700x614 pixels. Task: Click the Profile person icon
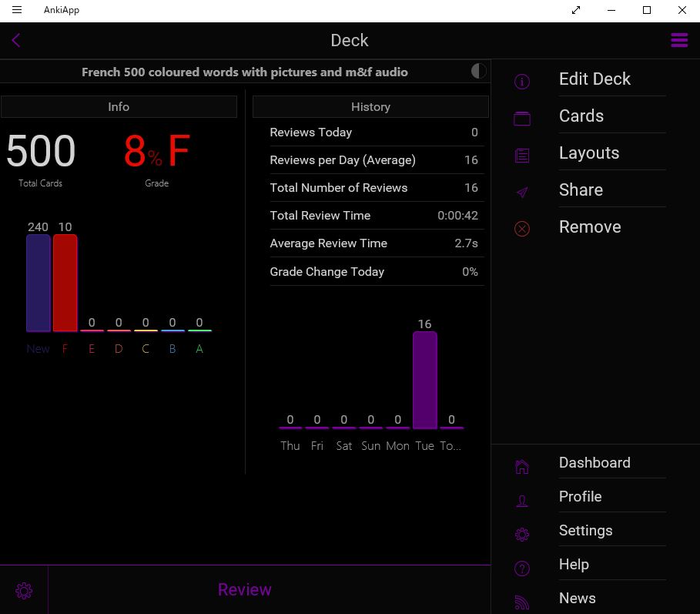click(x=522, y=501)
